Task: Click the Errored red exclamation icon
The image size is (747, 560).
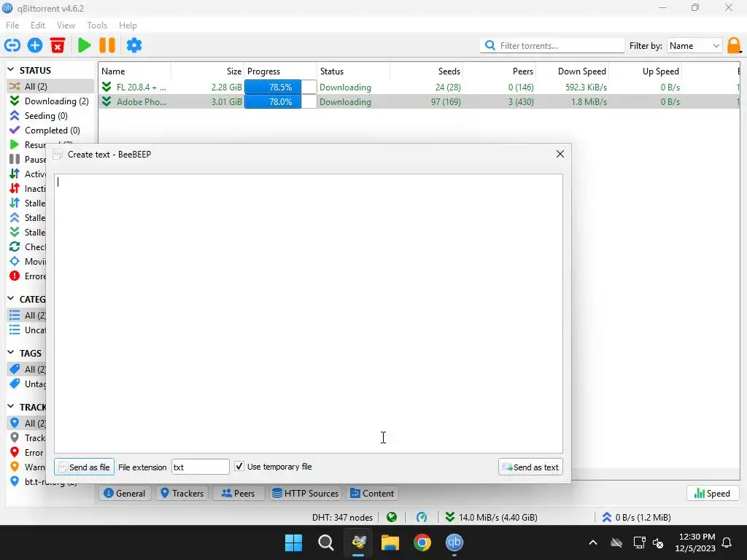Action: click(x=15, y=276)
